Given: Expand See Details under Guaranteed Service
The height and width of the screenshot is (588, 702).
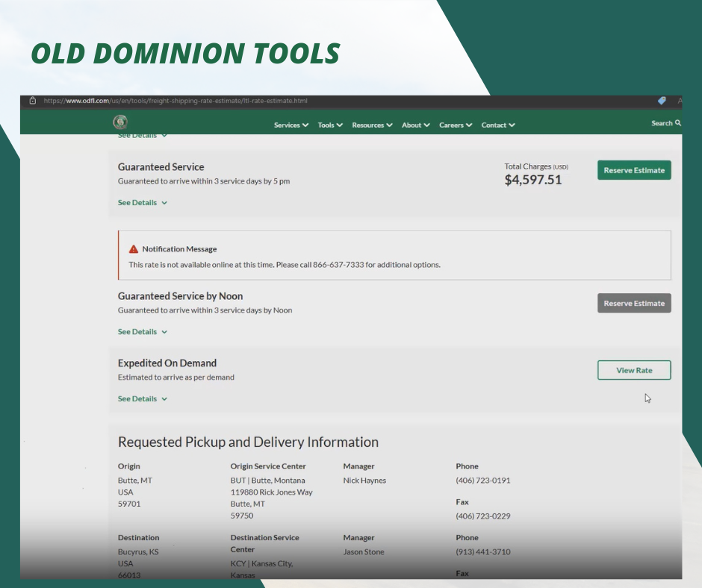Looking at the screenshot, I should click(x=143, y=203).
